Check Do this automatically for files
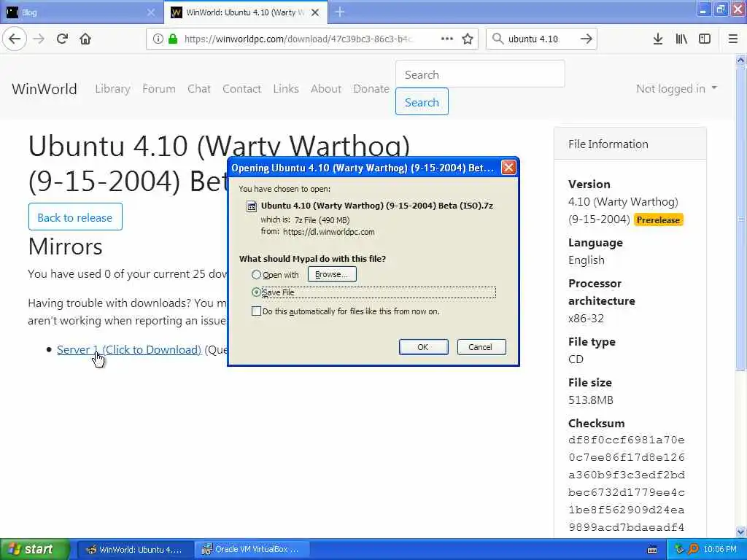The image size is (747, 560). (256, 311)
